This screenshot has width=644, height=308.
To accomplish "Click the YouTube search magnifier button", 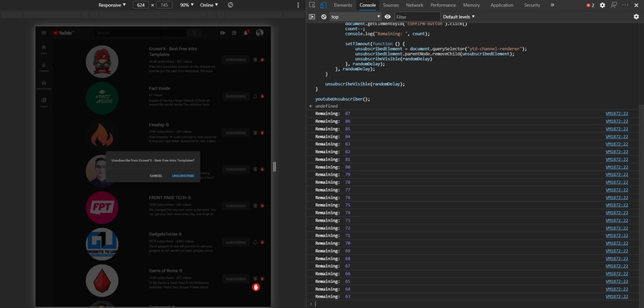I will coord(195,33).
